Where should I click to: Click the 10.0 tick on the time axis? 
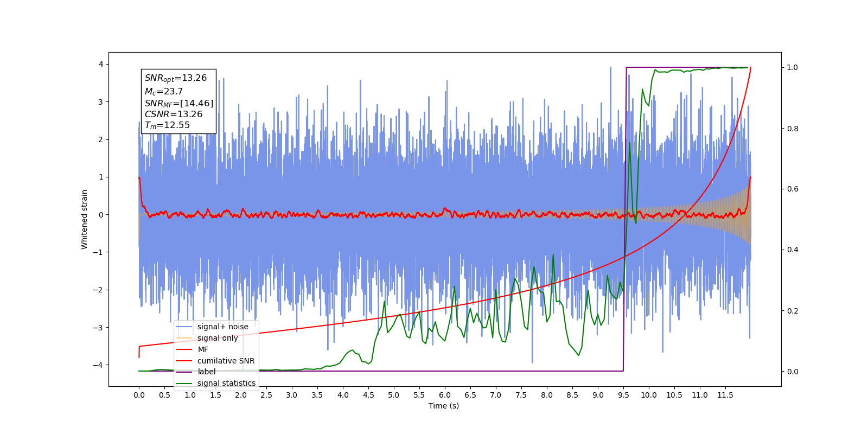pyautogui.click(x=649, y=395)
